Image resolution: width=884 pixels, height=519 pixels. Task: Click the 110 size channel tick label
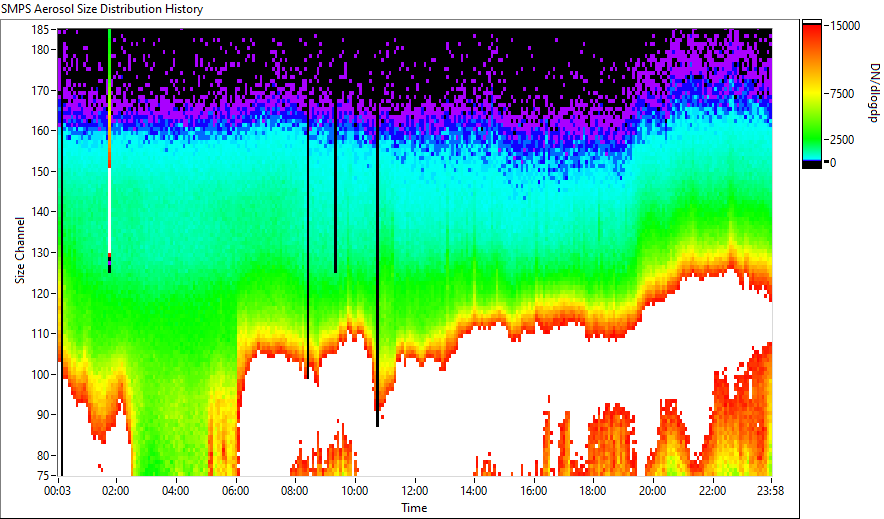pos(40,334)
